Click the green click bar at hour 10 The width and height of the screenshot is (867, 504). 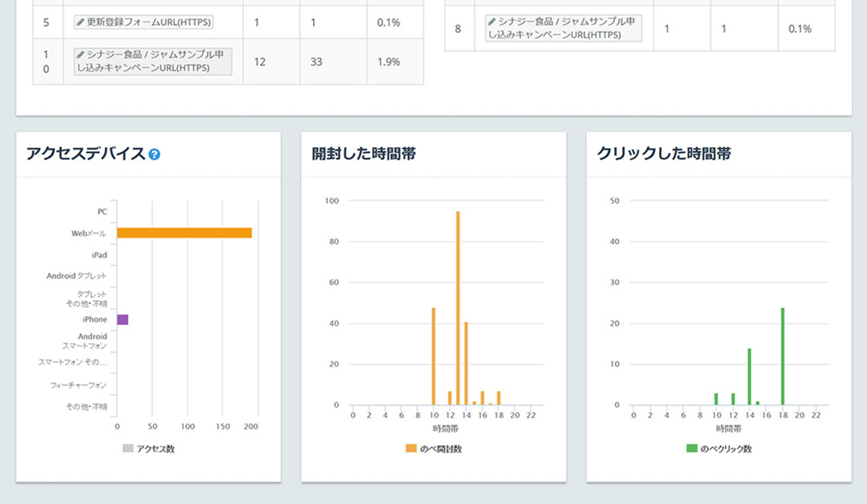(x=716, y=399)
